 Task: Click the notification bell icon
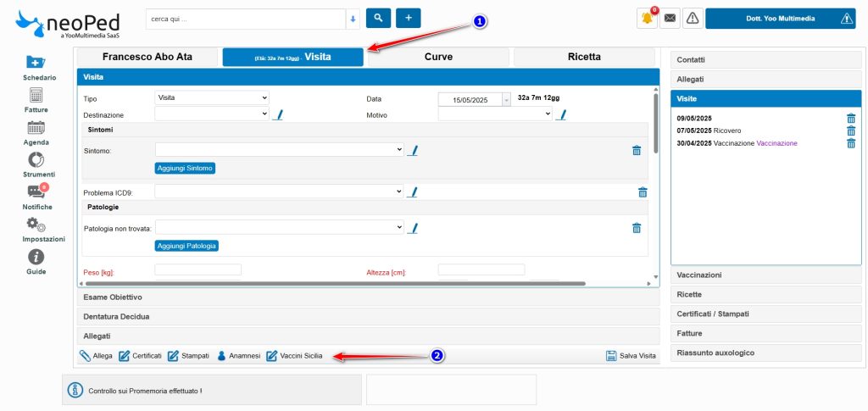coord(648,19)
